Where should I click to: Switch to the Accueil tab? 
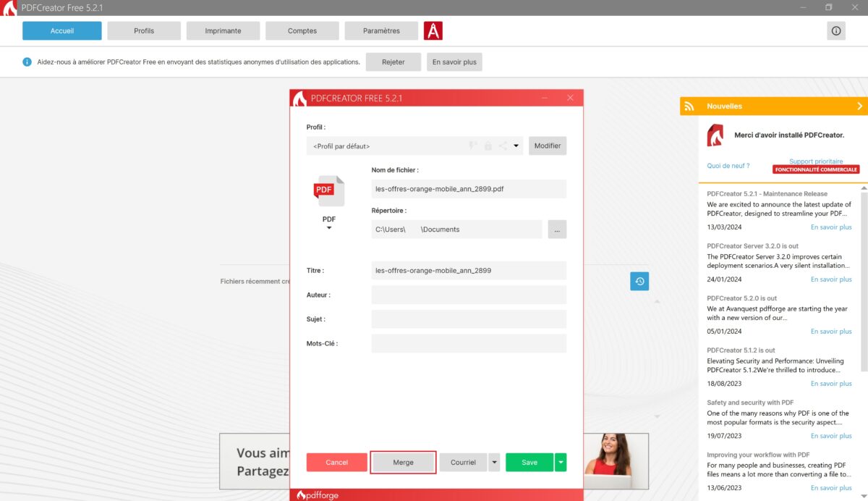pyautogui.click(x=62, y=31)
